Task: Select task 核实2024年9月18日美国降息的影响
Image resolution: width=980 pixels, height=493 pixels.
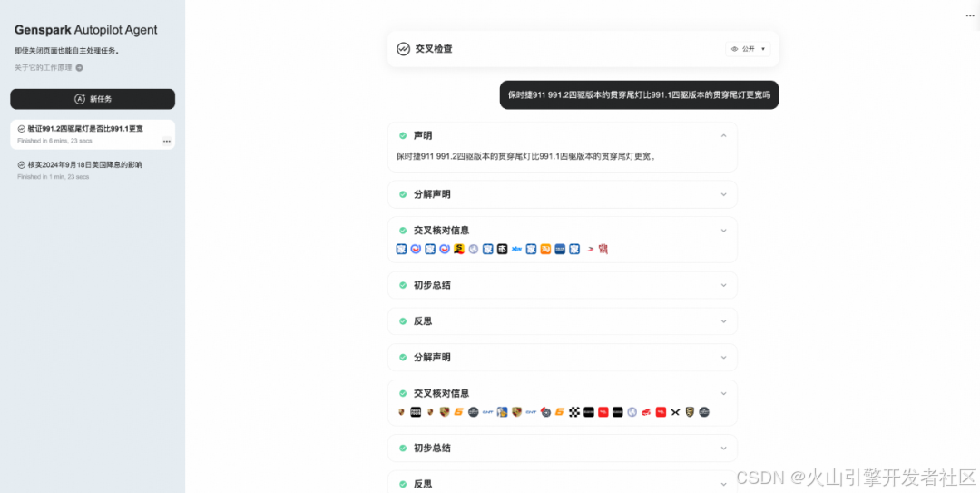Action: click(93, 170)
